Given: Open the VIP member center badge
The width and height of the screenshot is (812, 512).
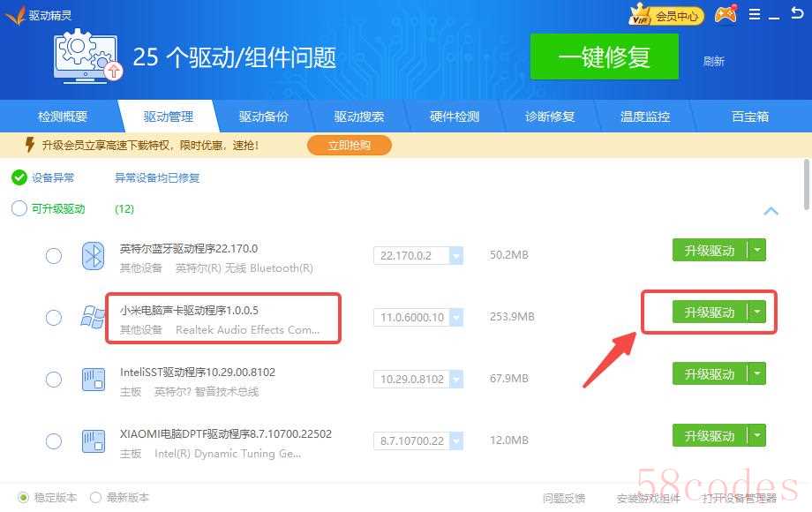Looking at the screenshot, I should (x=666, y=16).
